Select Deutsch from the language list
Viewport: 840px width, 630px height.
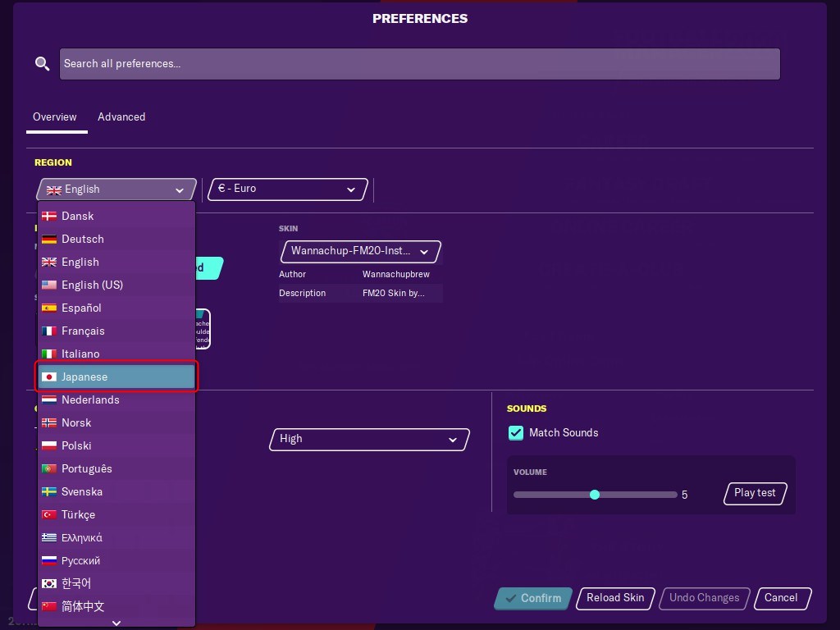point(116,240)
